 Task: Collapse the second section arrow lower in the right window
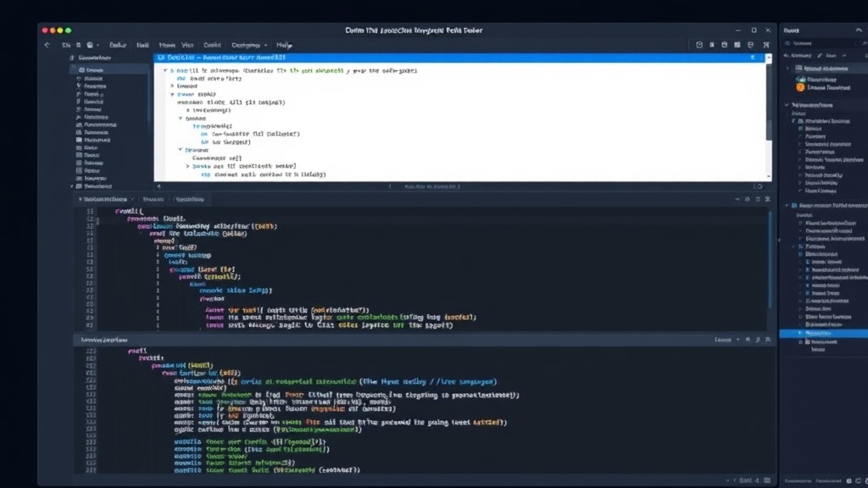pos(787,205)
